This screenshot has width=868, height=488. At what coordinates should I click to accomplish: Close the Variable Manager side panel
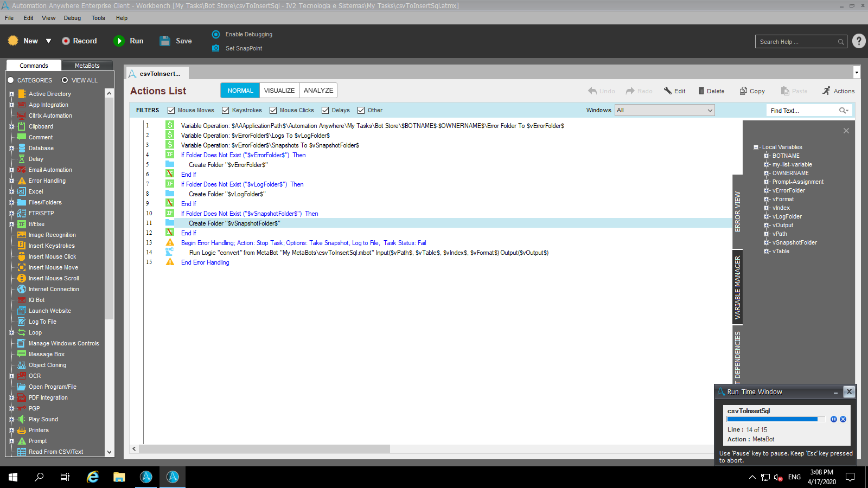coord(846,131)
